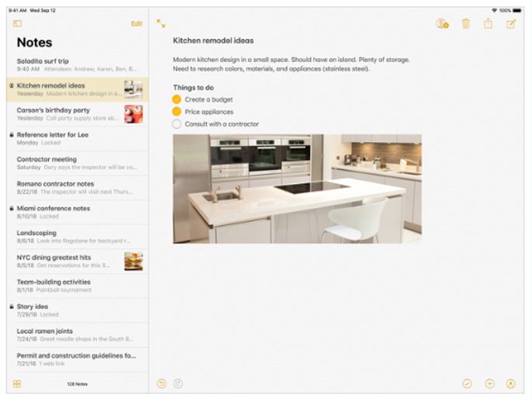Open Team-building activities note
The image size is (532, 399).
click(78, 286)
